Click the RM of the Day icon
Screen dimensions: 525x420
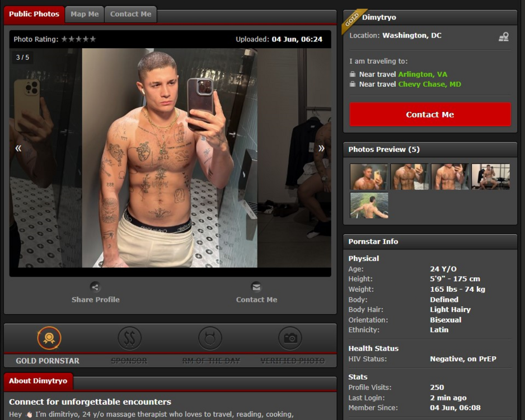tap(210, 338)
